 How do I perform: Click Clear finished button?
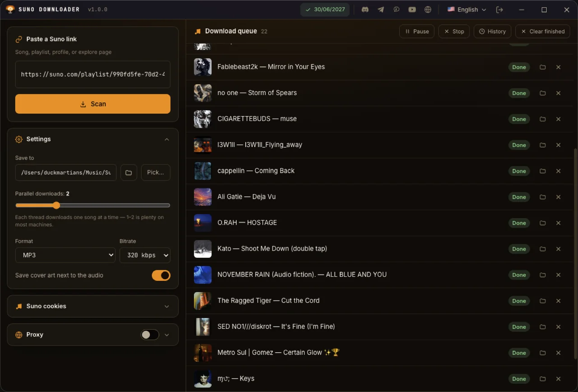[x=543, y=32]
